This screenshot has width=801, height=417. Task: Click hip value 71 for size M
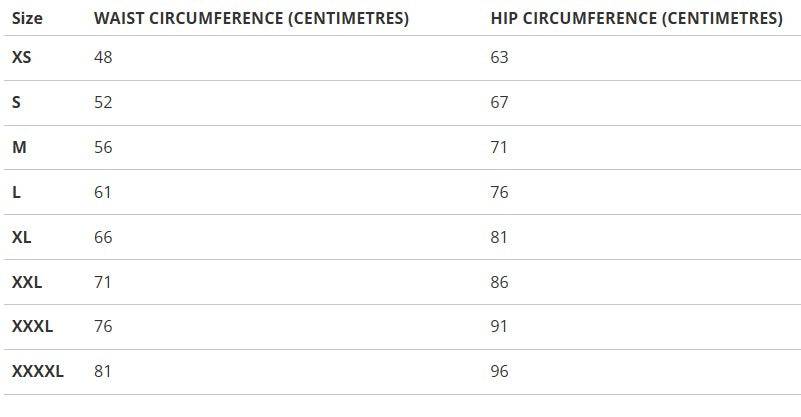499,147
